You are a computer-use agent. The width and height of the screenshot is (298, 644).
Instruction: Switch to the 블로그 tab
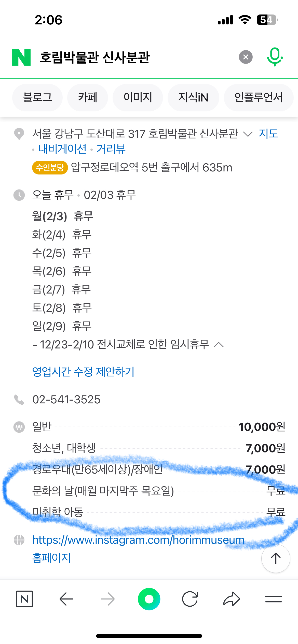tap(37, 97)
